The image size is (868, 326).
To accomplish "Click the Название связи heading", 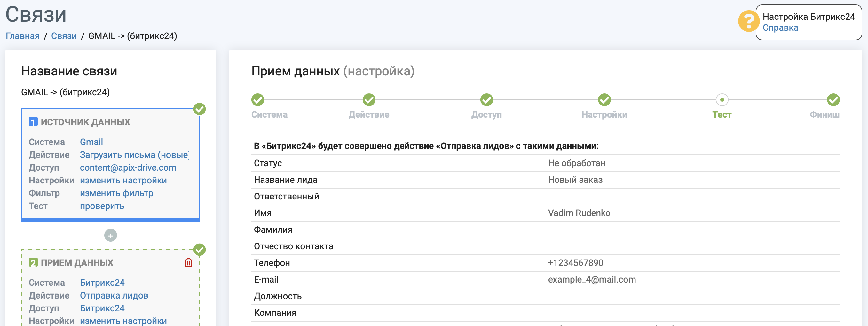I will 69,71.
